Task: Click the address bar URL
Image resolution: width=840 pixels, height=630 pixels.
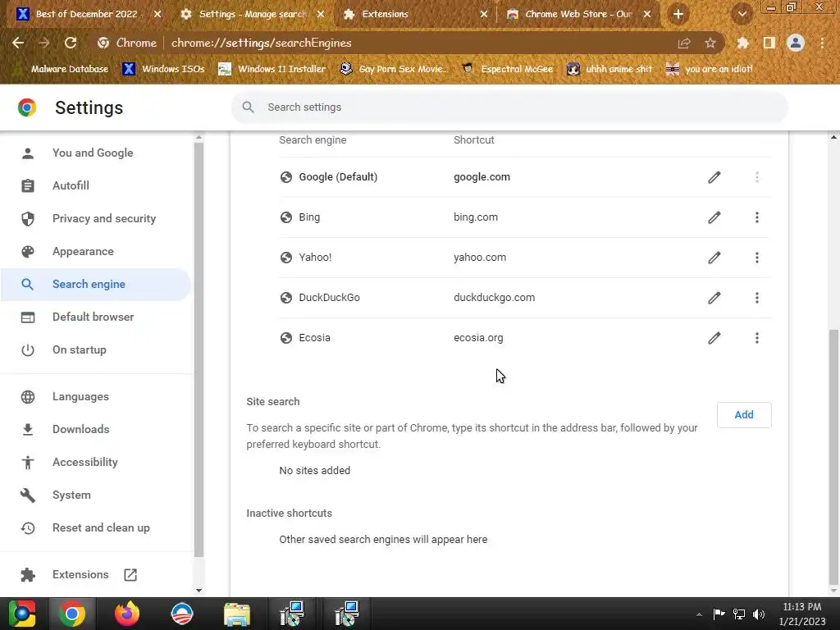Action: pos(261,43)
